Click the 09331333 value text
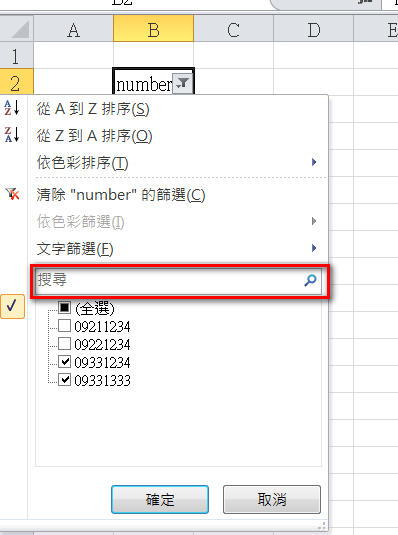The height and width of the screenshot is (535, 398). point(102,380)
